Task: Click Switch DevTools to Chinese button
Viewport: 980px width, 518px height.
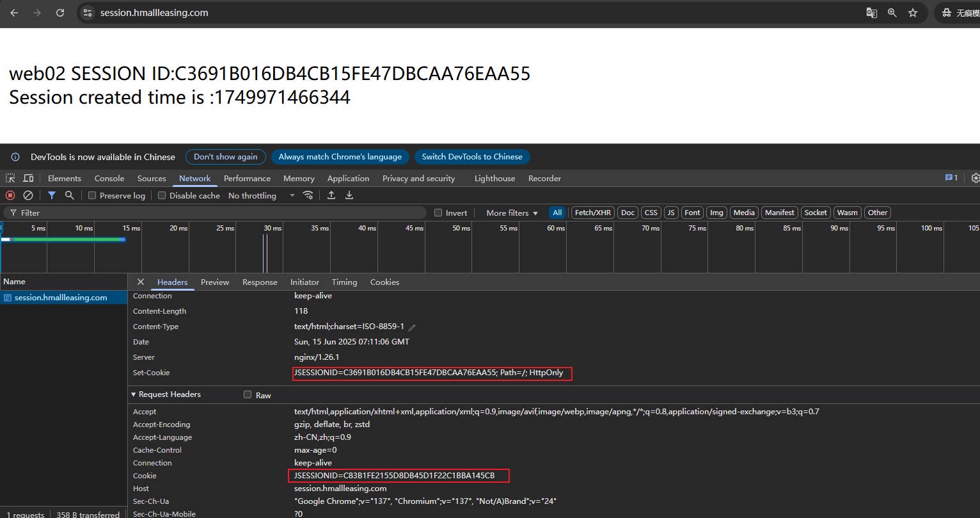Action: (x=472, y=157)
